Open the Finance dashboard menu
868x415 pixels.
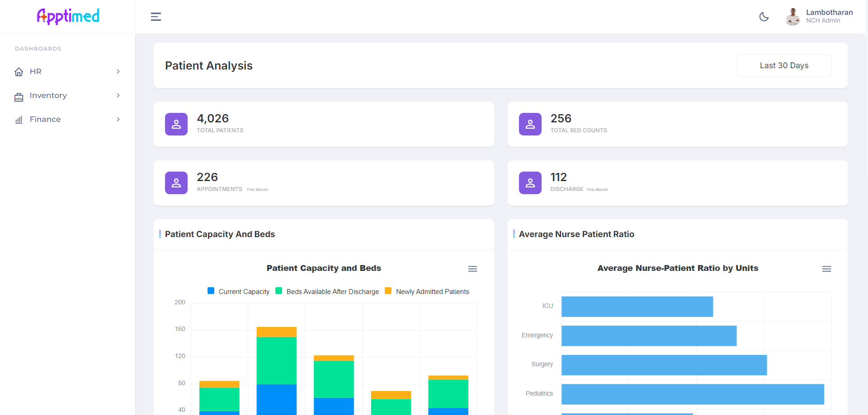[x=68, y=119]
